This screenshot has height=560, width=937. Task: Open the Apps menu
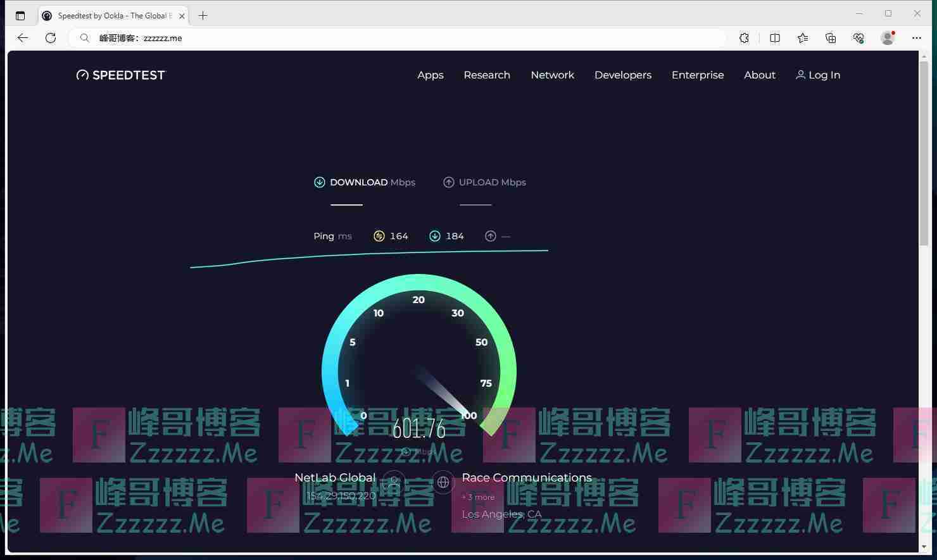(x=430, y=75)
